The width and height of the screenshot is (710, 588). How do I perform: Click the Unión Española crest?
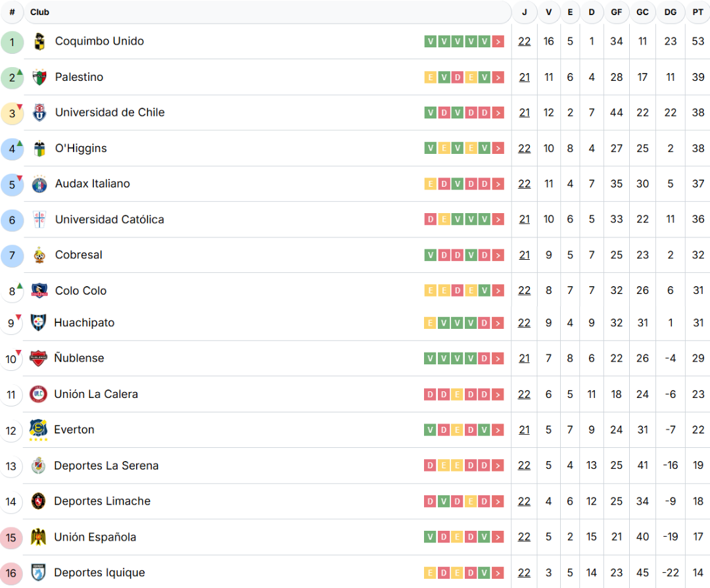click(x=39, y=537)
